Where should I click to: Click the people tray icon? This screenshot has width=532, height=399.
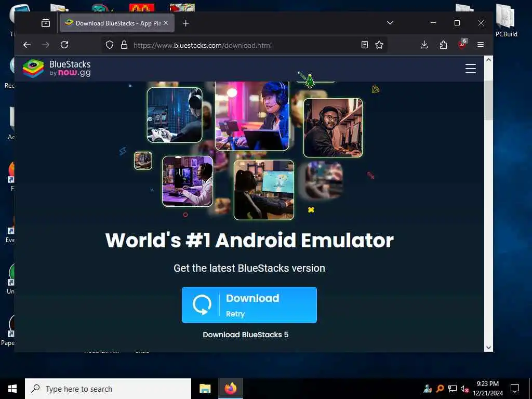[428, 389]
